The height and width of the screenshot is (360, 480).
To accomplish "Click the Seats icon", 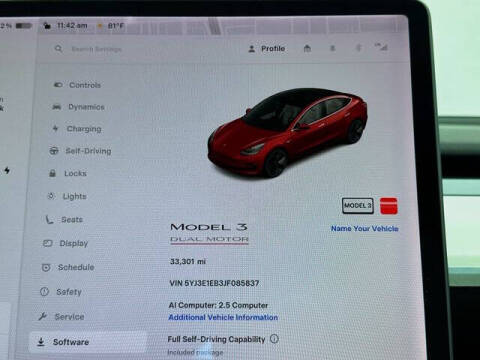I will click(x=49, y=219).
